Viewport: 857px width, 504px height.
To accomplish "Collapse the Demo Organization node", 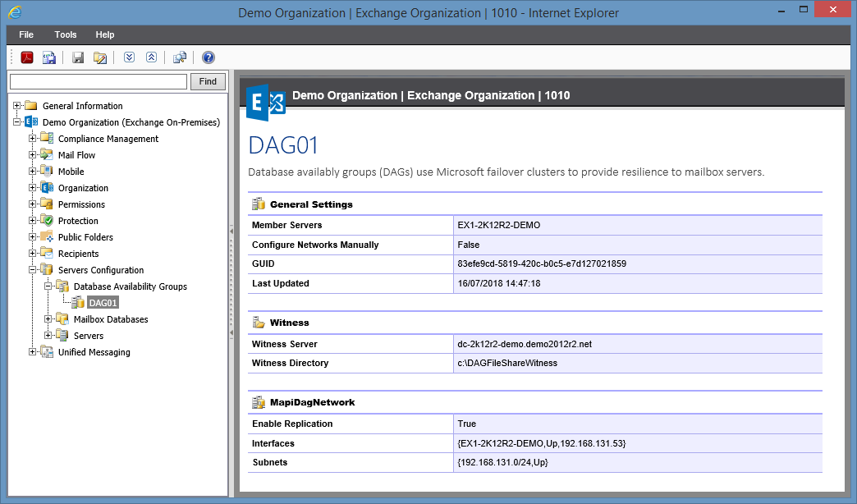I will click(17, 122).
